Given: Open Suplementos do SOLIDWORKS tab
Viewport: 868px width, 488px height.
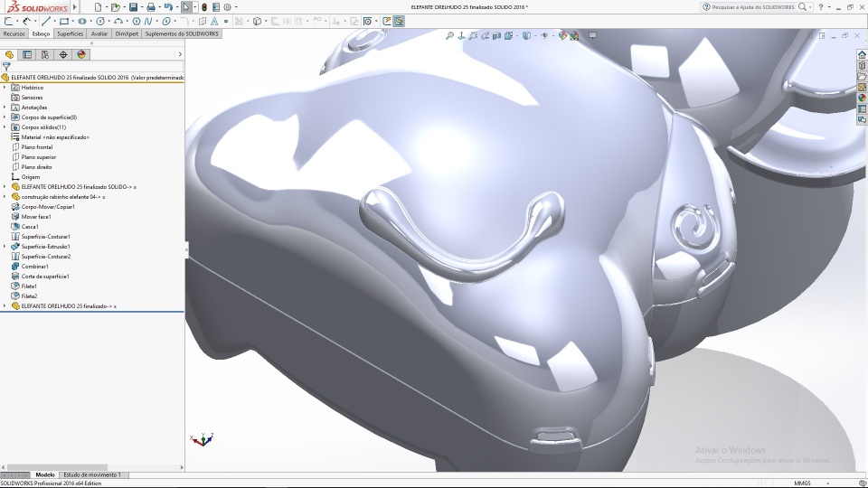Looking at the screenshot, I should pos(182,33).
